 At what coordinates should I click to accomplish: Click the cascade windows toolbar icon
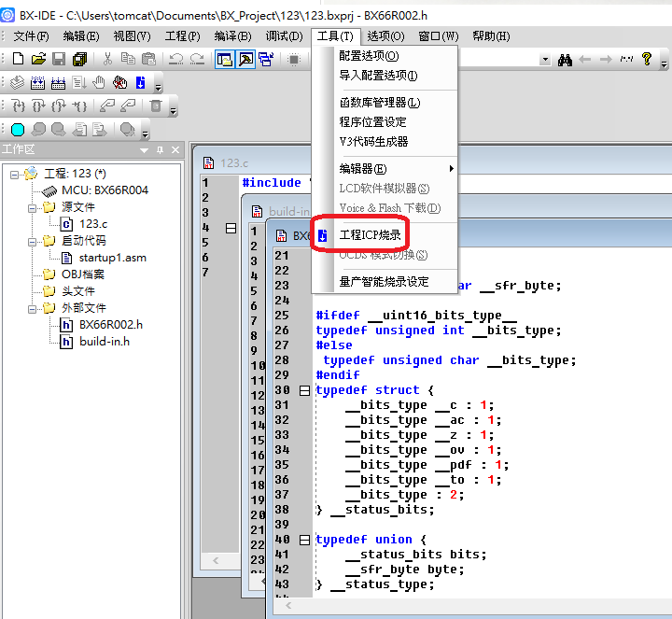[x=266, y=59]
